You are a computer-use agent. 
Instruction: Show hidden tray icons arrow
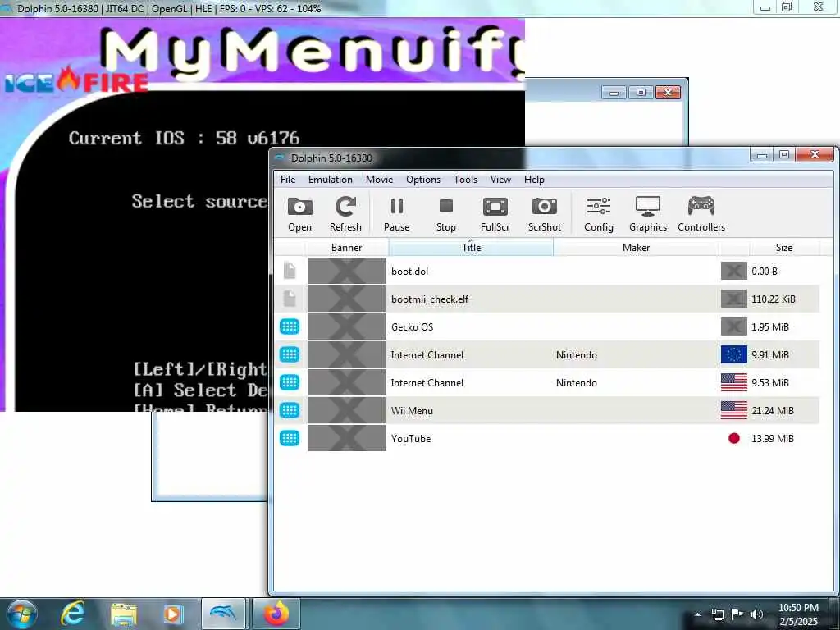pyautogui.click(x=697, y=614)
